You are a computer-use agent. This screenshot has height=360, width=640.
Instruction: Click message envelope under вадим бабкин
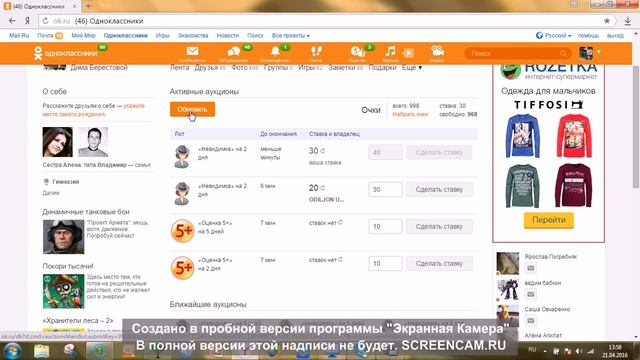coord(531,294)
